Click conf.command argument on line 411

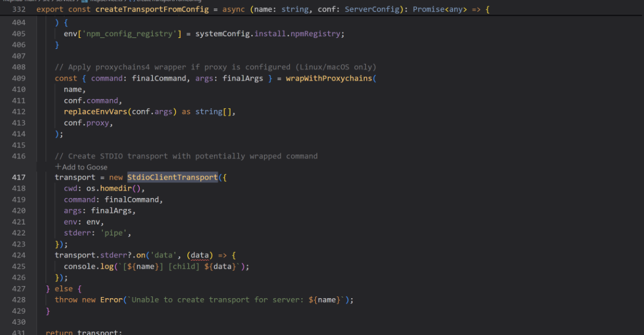point(91,100)
